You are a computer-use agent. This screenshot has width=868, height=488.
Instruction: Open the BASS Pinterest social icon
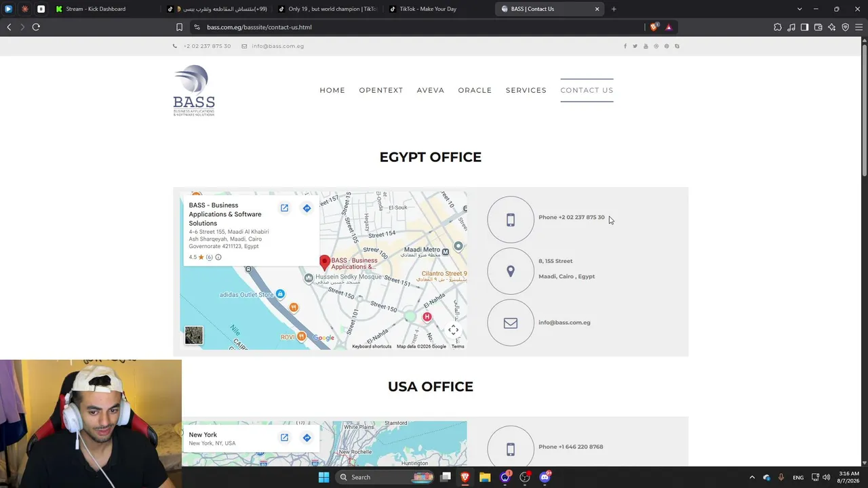pos(667,46)
